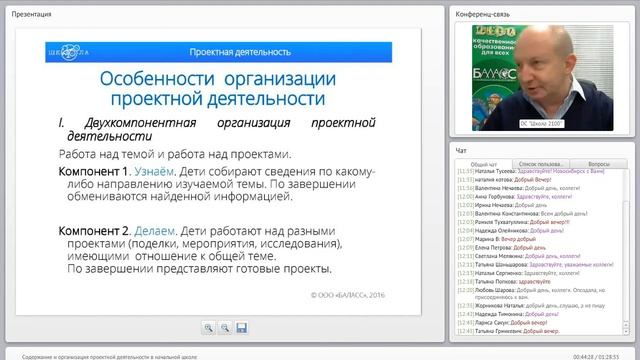Screen dimensions: 640x360
Task: Click the Конференц-связь panel title
Action: [482, 14]
